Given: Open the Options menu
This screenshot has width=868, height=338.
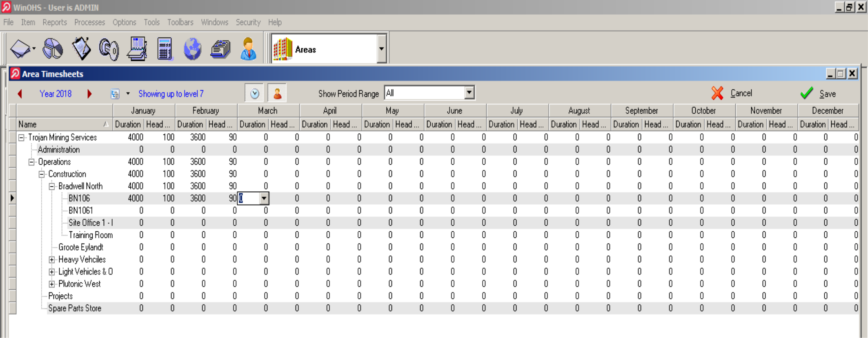Looking at the screenshot, I should tap(124, 22).
